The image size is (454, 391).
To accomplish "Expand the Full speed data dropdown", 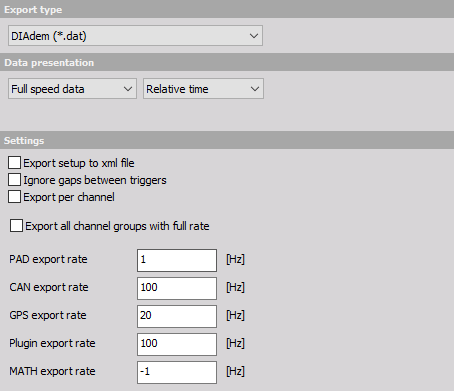I will tap(72, 89).
